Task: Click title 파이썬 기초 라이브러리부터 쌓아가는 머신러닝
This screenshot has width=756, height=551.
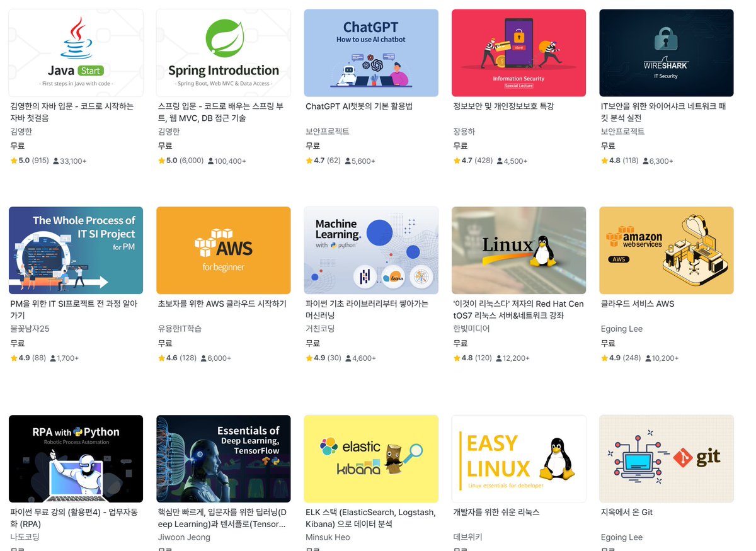Action: click(367, 309)
